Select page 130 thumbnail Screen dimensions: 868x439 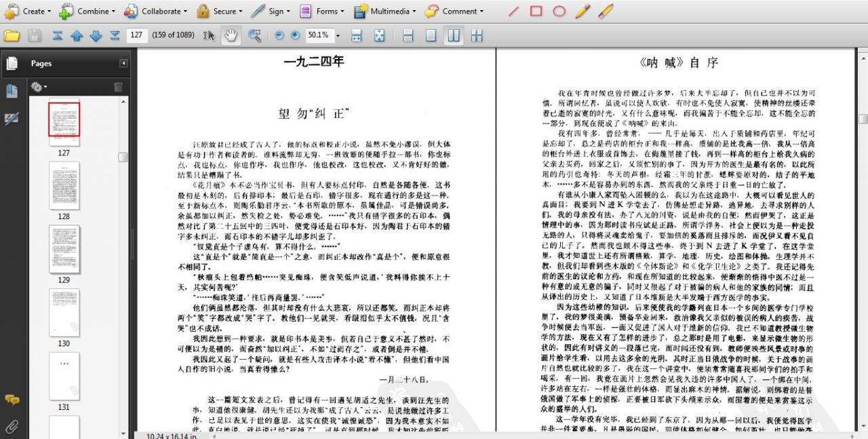64,313
